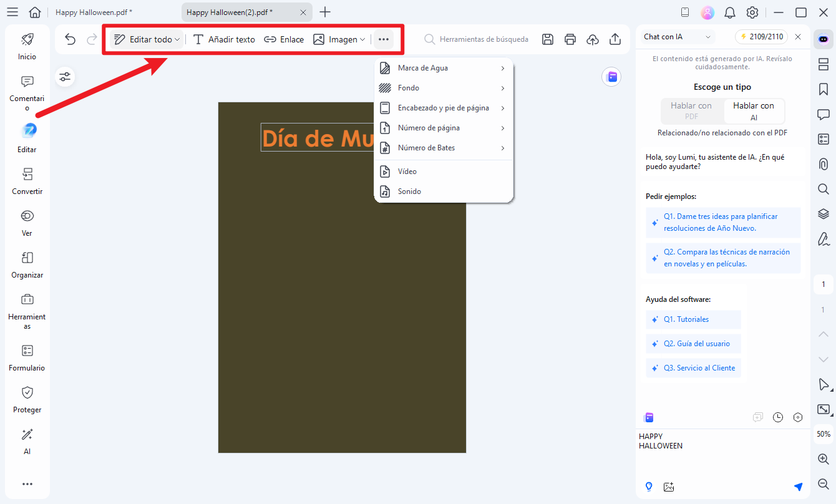Expand the Editar todo dropdown
Image resolution: width=836 pixels, height=504 pixels.
[x=147, y=39]
